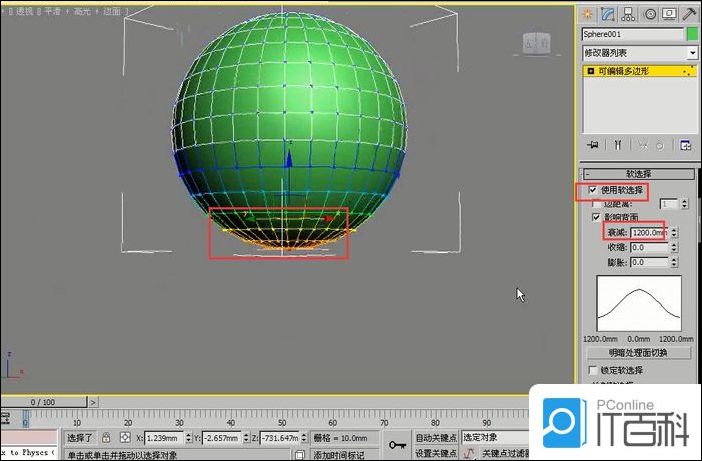Viewport: 702px width, 461px height.
Task: Open the Display panel tab
Action: 668,12
